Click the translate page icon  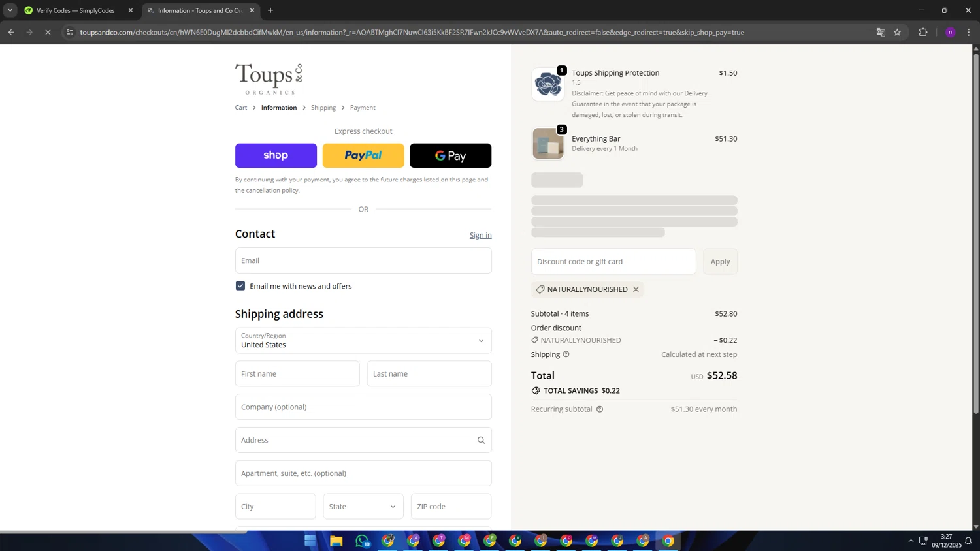tap(881, 32)
